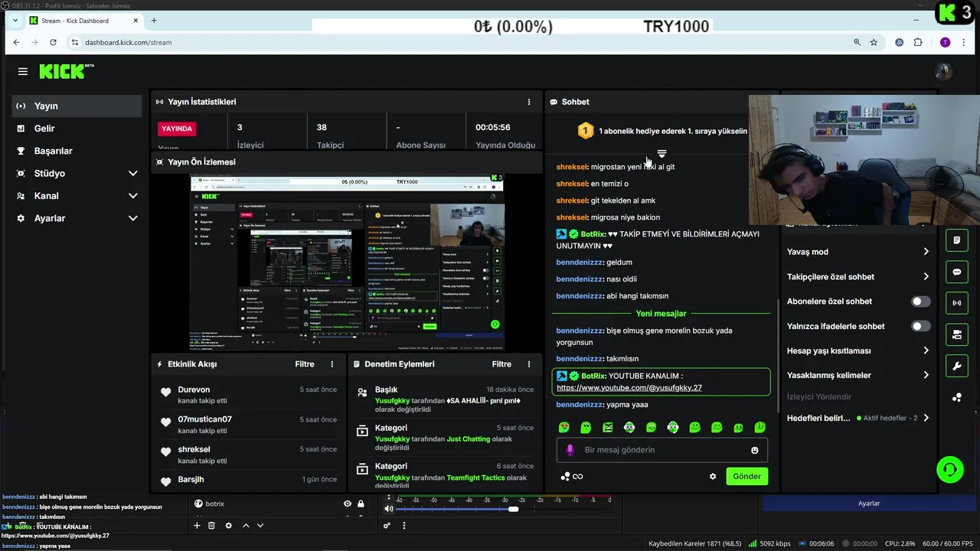Open YouTube channel link in chat

point(629,387)
